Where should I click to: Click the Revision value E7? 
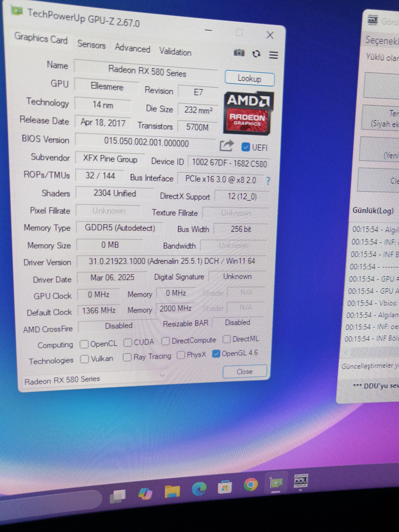(x=198, y=92)
